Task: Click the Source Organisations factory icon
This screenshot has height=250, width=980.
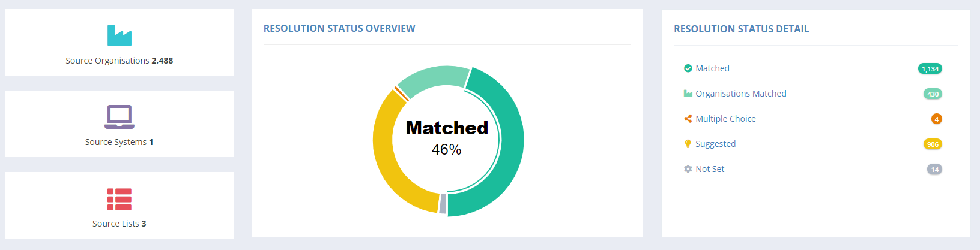Action: point(119,35)
